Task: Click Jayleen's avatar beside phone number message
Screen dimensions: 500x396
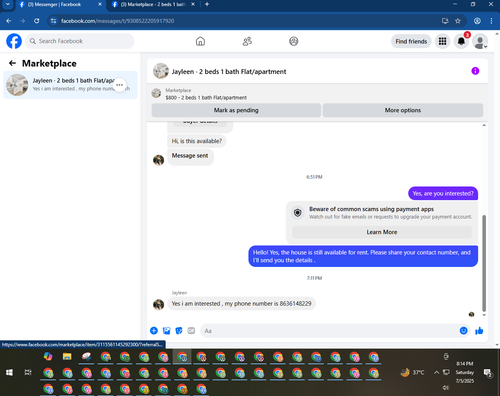Action: [x=158, y=304]
